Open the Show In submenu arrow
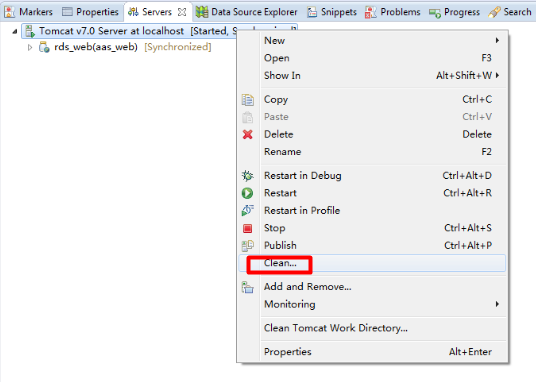 tap(497, 75)
